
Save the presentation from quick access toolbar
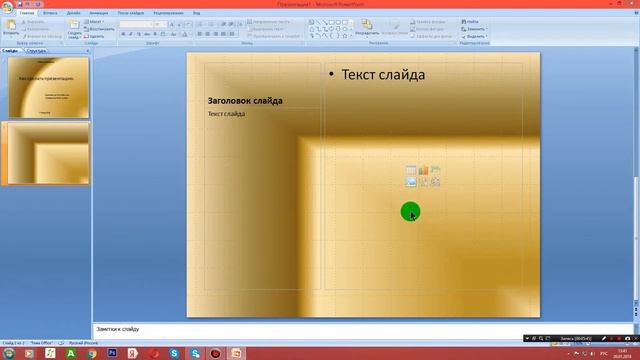[20, 4]
